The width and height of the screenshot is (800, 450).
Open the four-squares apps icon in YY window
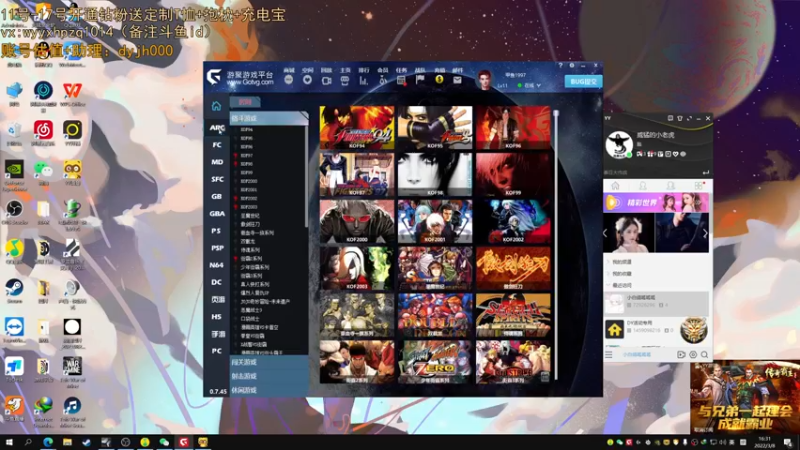click(x=698, y=186)
